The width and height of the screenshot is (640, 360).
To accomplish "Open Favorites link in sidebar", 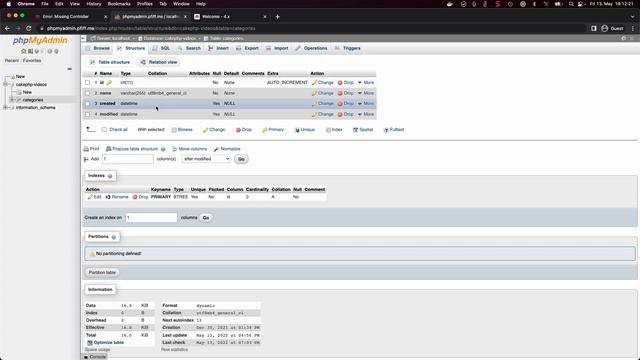I will tap(32, 60).
